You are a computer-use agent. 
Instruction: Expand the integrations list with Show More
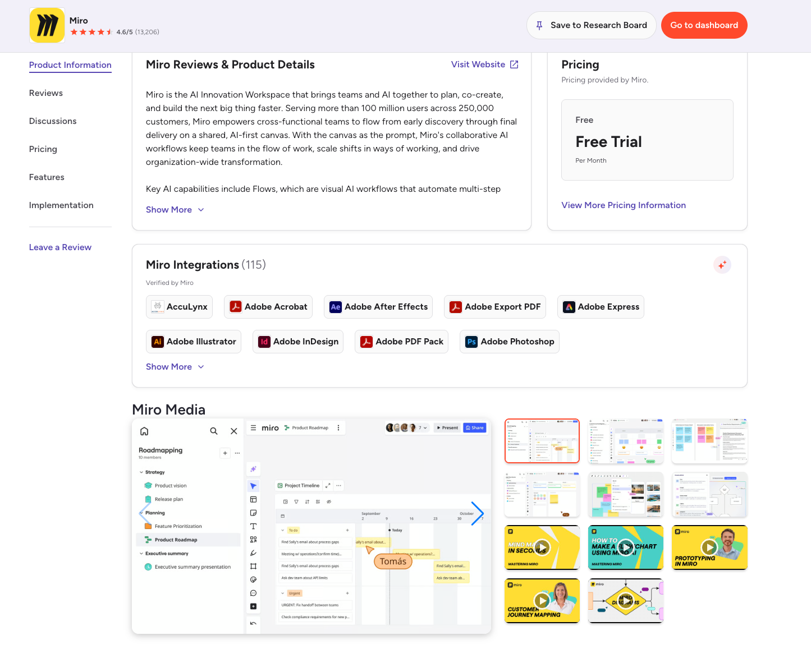click(175, 367)
